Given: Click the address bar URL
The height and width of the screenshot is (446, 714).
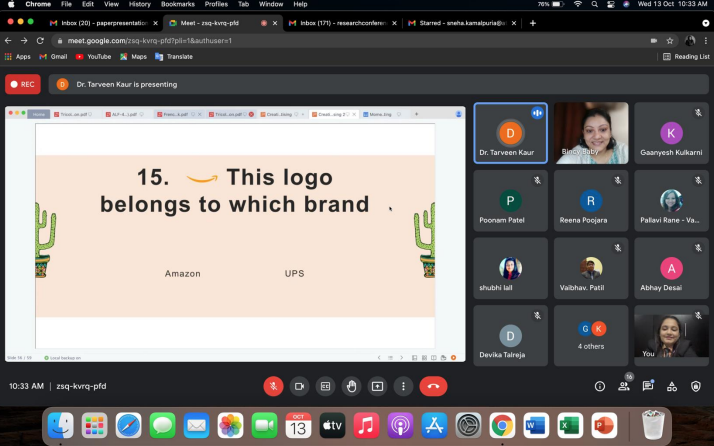Looking at the screenshot, I should [150, 41].
